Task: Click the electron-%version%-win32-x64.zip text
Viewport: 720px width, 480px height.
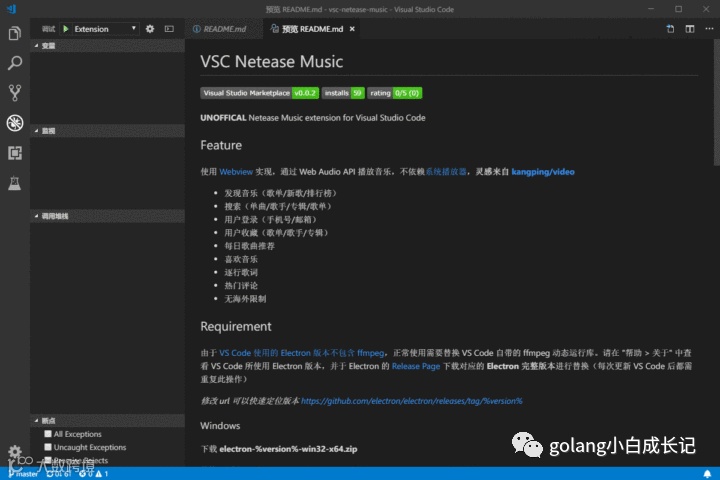Action: (288, 449)
